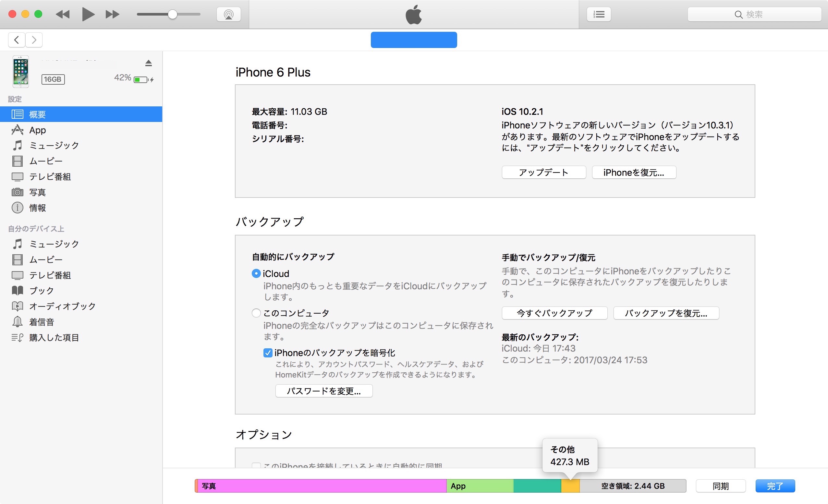Image resolution: width=828 pixels, height=504 pixels.
Task: Click the 同期 sync button
Action: (x=721, y=486)
